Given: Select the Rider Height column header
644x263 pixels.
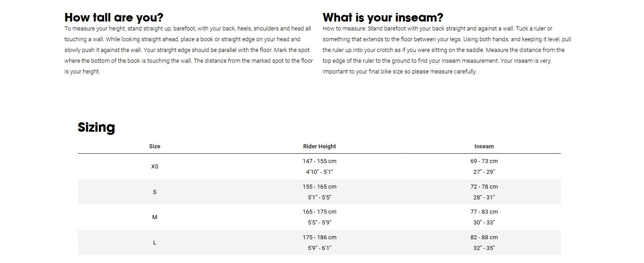Looking at the screenshot, I should pos(319,147).
